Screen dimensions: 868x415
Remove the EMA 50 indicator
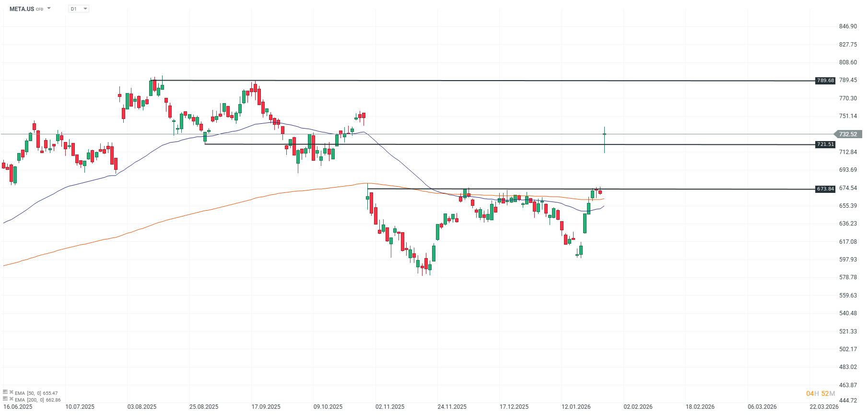click(12, 392)
